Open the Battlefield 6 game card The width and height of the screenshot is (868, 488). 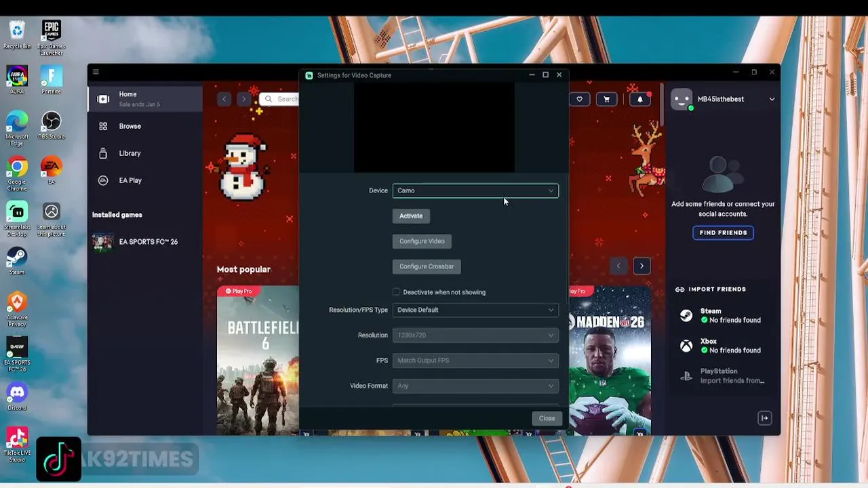[x=258, y=360]
